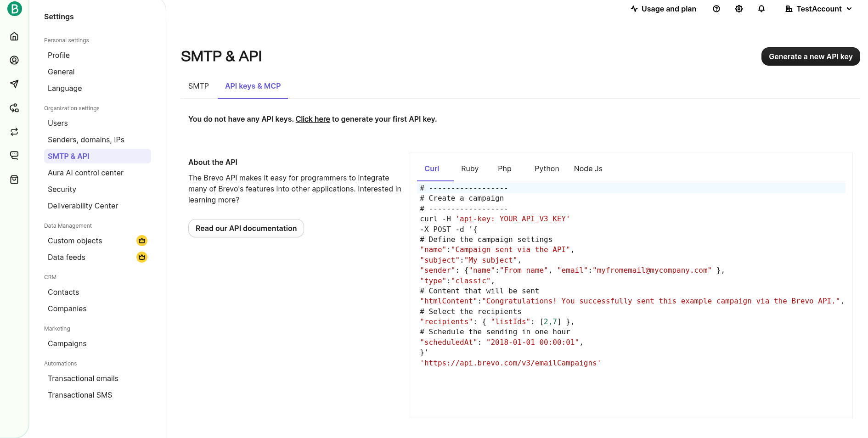
Task: Open Transactional via the looping arrows icon
Action: [x=14, y=132]
